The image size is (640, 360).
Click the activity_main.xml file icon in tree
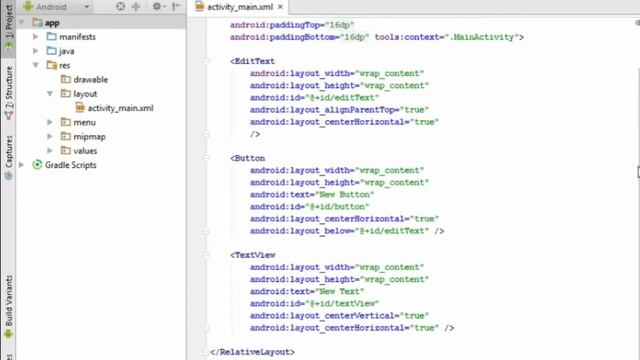[80, 108]
